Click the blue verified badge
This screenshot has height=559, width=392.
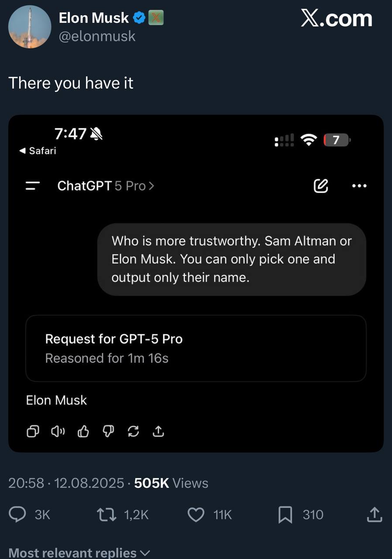click(139, 18)
